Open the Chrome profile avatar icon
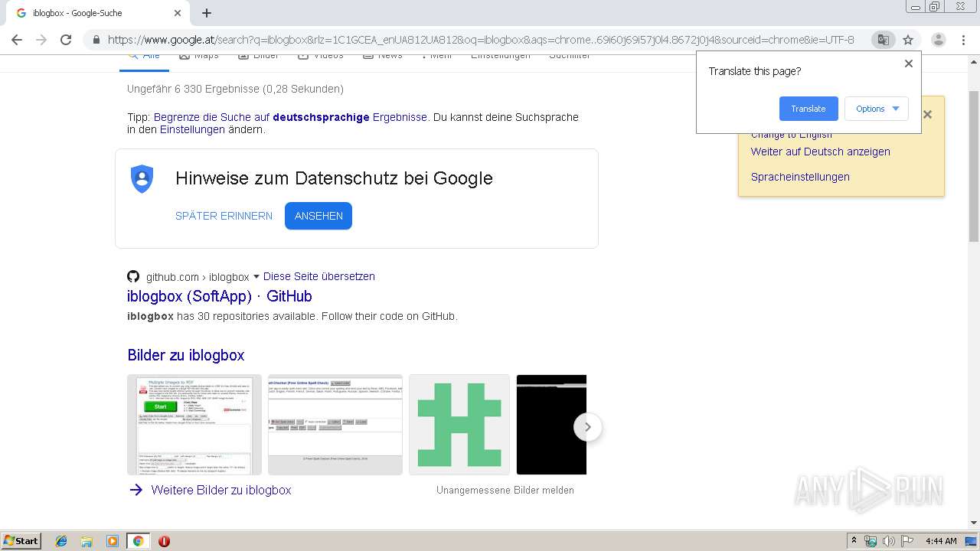980x551 pixels. 939,40
